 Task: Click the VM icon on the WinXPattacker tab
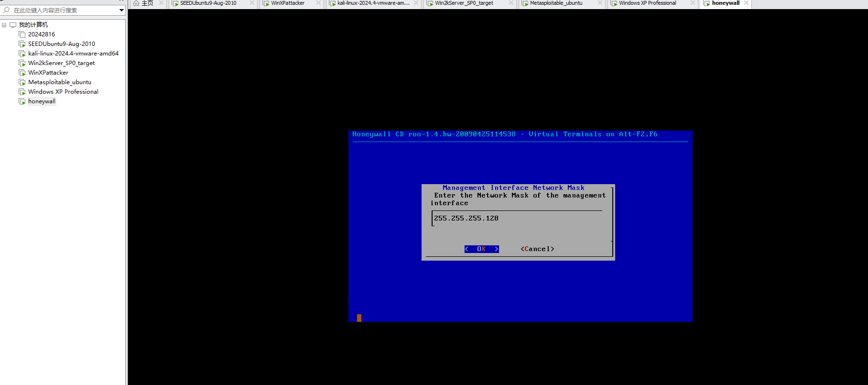click(266, 3)
